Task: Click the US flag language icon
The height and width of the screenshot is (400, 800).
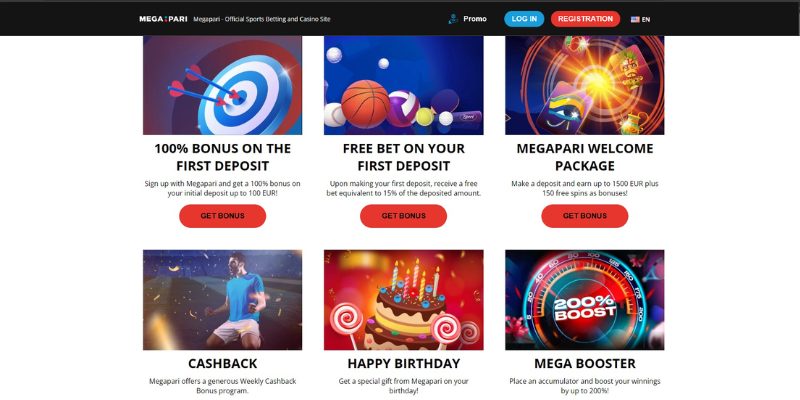Action: 635,19
